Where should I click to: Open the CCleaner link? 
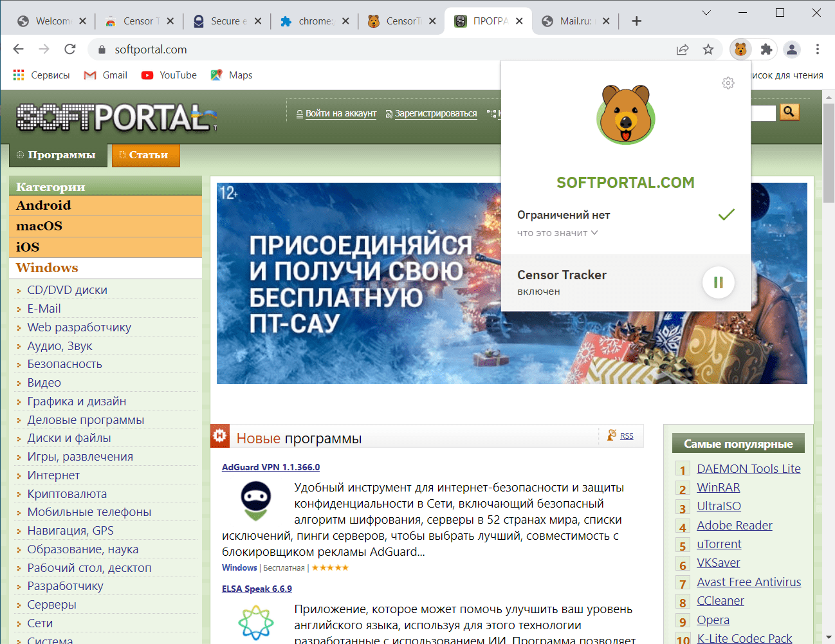point(720,601)
